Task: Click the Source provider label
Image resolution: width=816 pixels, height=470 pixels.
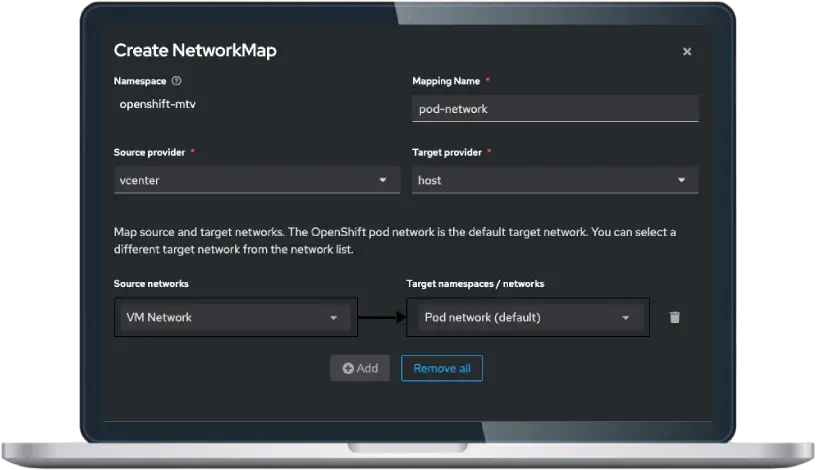Action: click(x=149, y=153)
